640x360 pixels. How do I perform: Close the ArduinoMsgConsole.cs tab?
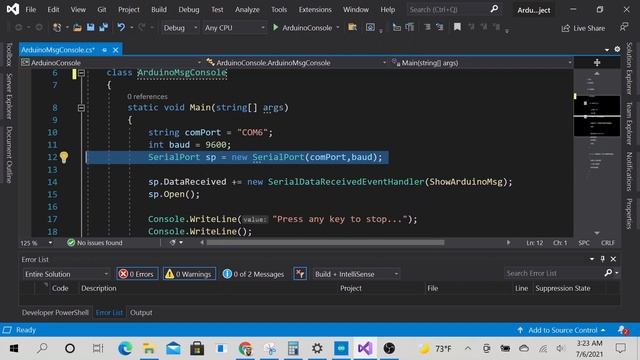pyautogui.click(x=116, y=50)
